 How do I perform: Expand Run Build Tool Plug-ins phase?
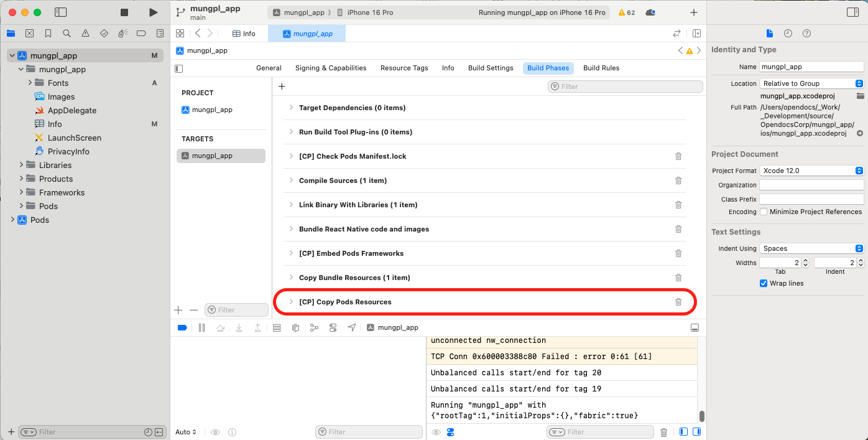(x=290, y=132)
